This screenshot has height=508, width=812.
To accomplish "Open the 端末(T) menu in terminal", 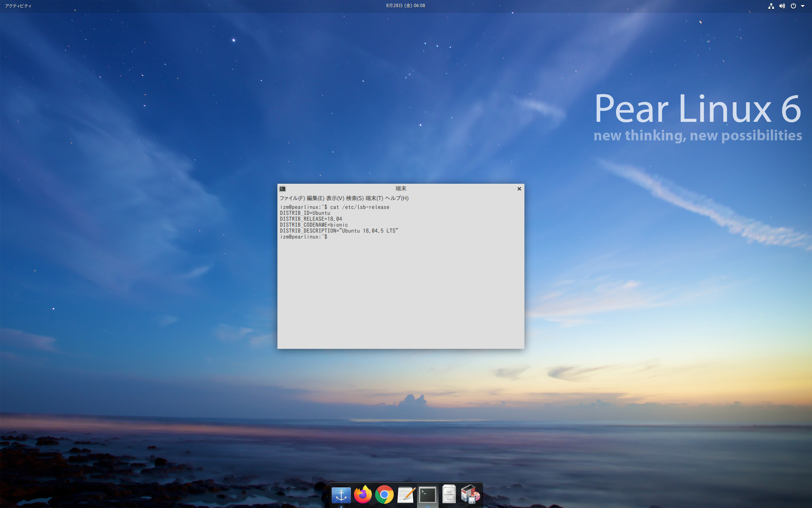I will point(374,198).
